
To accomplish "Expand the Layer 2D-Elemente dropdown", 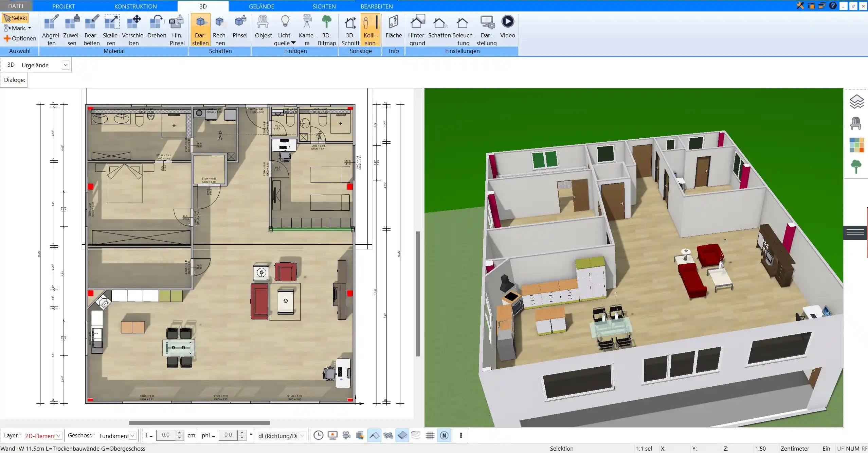I will [x=58, y=436].
